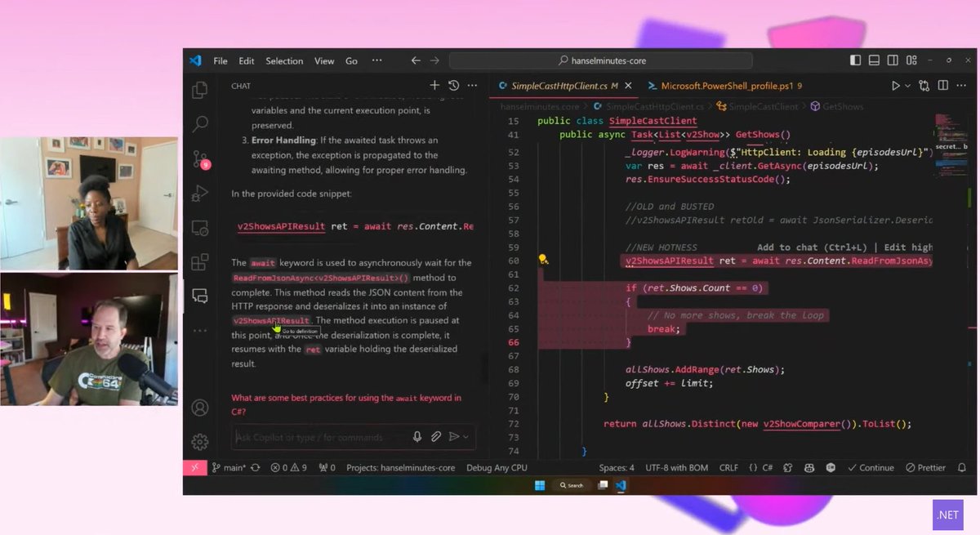Open run button dropdown chevron

907,85
